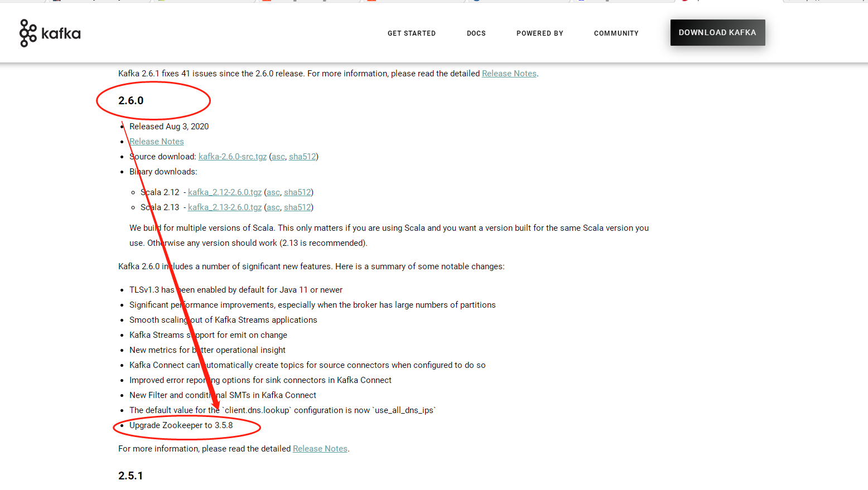Click the Download Kafka button
This screenshot has width=868, height=490.
tap(718, 33)
